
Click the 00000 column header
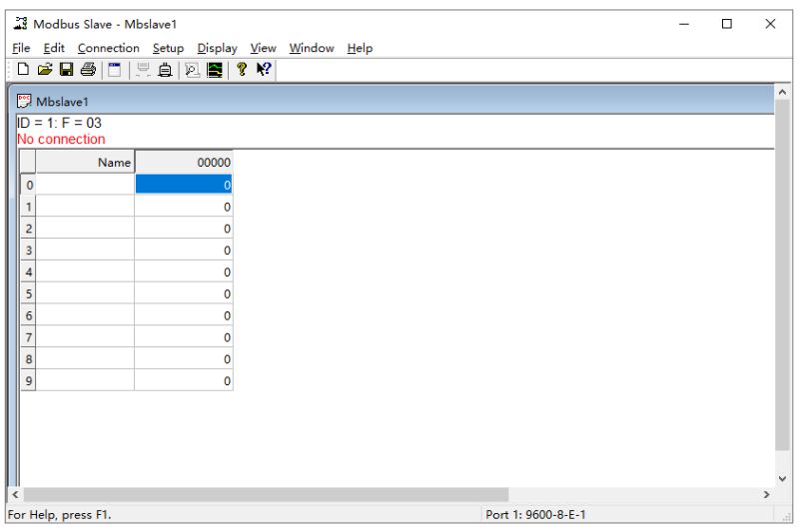point(184,162)
